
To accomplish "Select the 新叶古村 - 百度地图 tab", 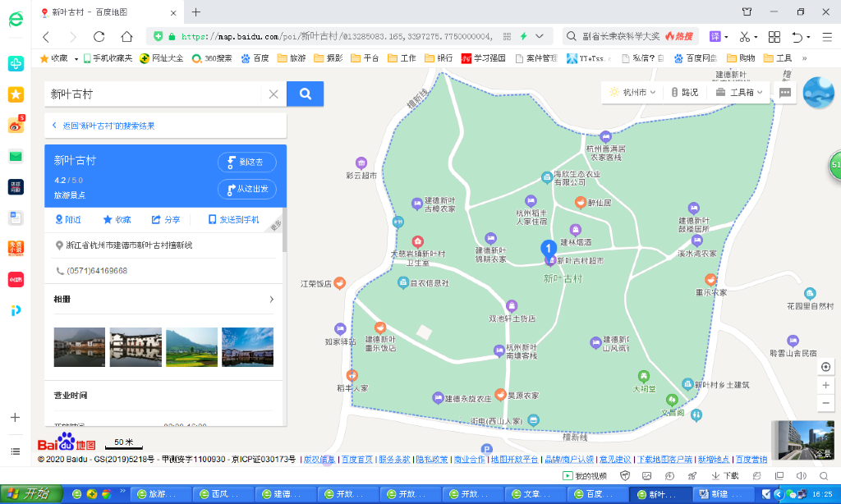I will click(x=109, y=12).
